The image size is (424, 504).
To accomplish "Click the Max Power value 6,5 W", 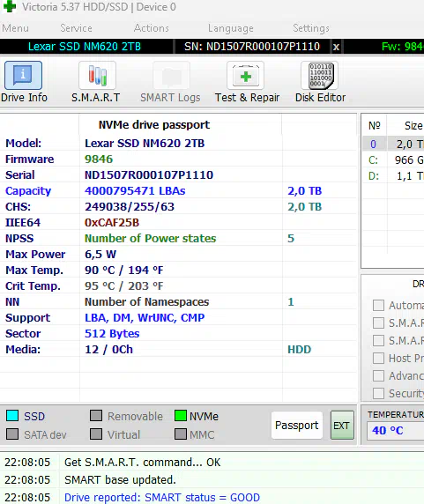I will [100, 255].
